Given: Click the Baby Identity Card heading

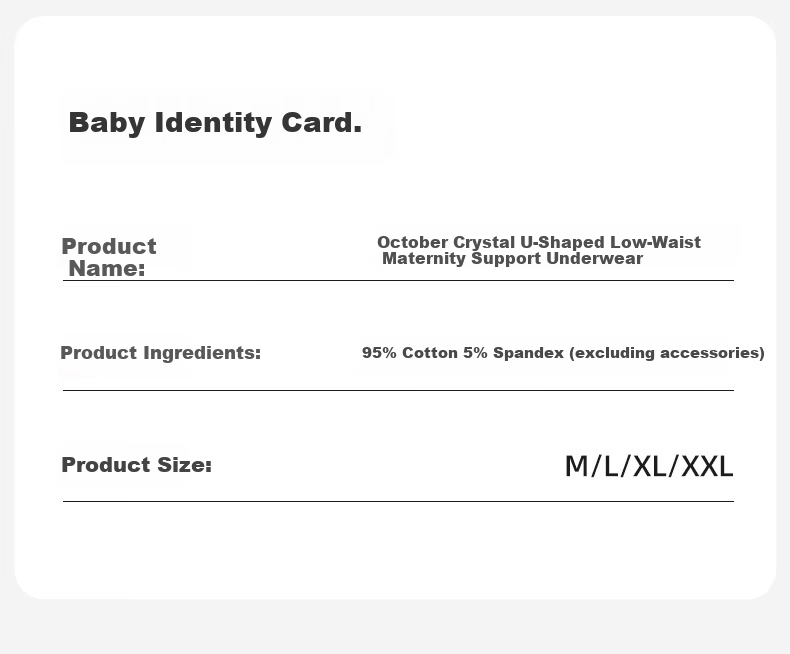Looking at the screenshot, I should click(x=215, y=123).
